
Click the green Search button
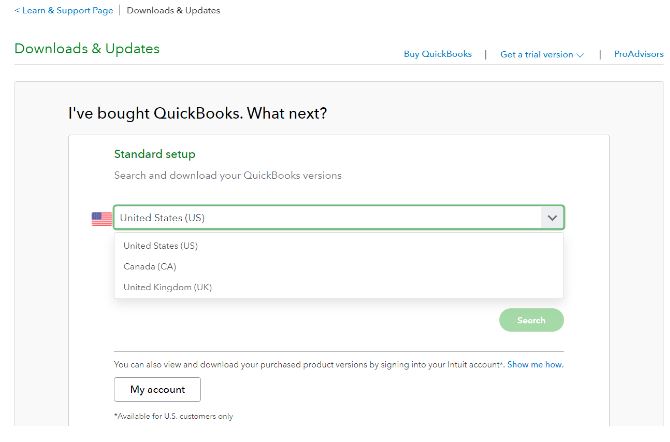coord(531,320)
